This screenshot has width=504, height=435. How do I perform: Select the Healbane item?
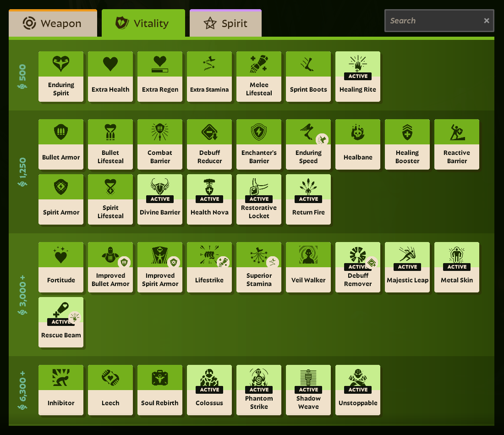(x=358, y=144)
